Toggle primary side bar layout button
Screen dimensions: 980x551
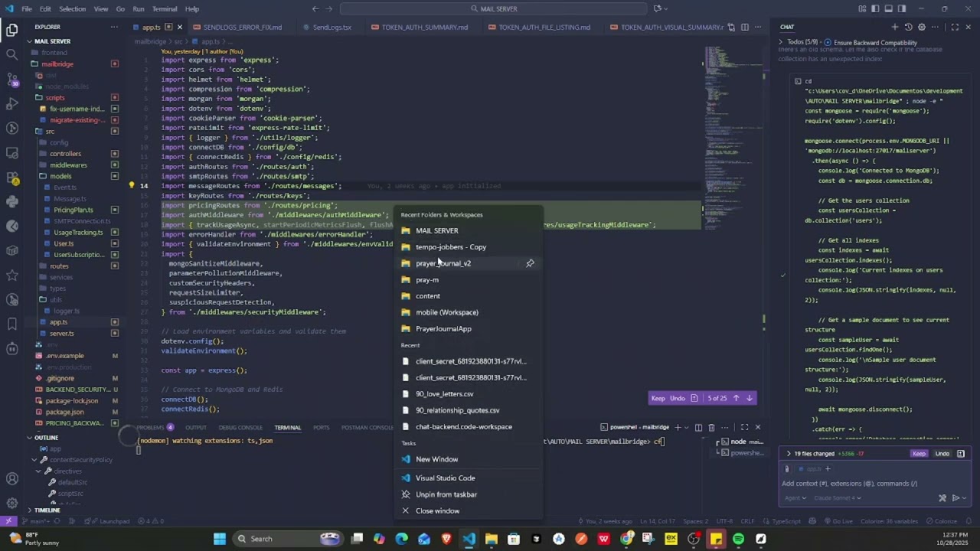coord(875,8)
